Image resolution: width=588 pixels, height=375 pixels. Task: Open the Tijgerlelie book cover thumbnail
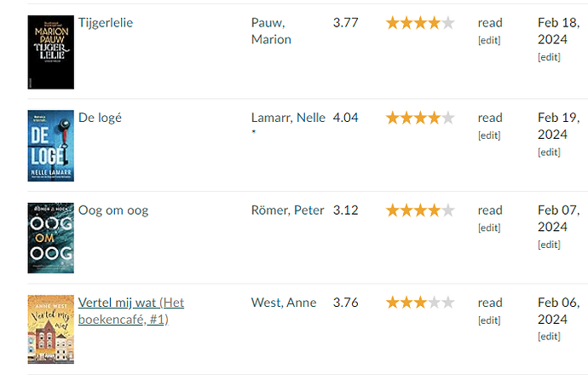[x=51, y=52]
